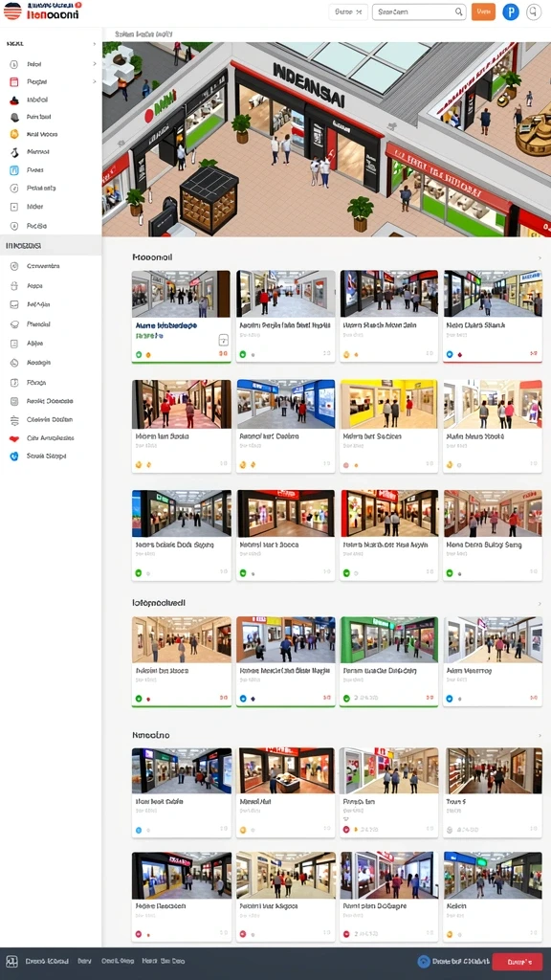Click the first text link after the bottom-bar icon
551x980 pixels.
[49, 961]
